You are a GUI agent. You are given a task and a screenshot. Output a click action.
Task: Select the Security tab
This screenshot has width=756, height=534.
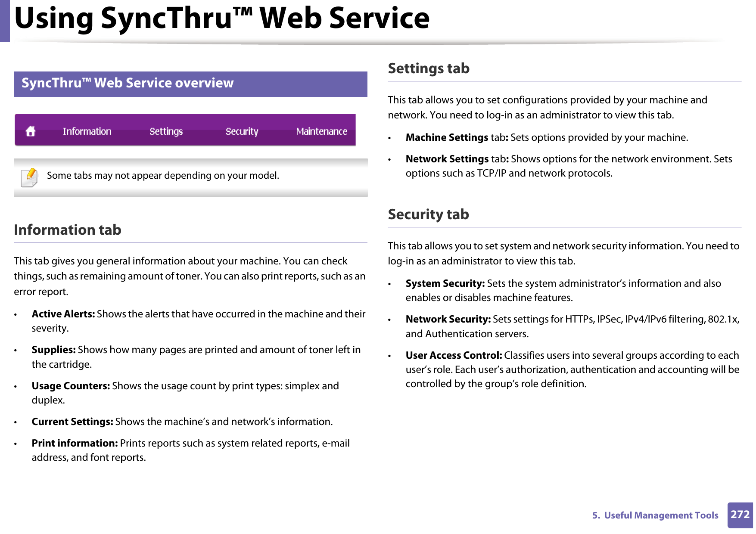pyautogui.click(x=242, y=131)
